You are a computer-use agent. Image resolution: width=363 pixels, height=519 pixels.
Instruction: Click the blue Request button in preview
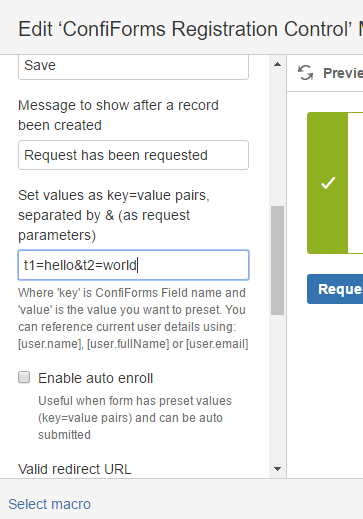point(335,289)
